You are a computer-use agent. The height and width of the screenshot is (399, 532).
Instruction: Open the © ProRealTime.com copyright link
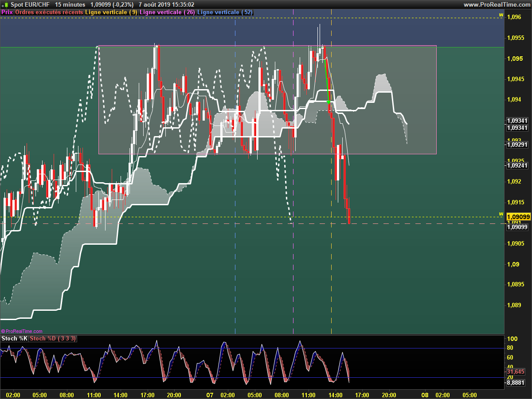click(x=22, y=331)
